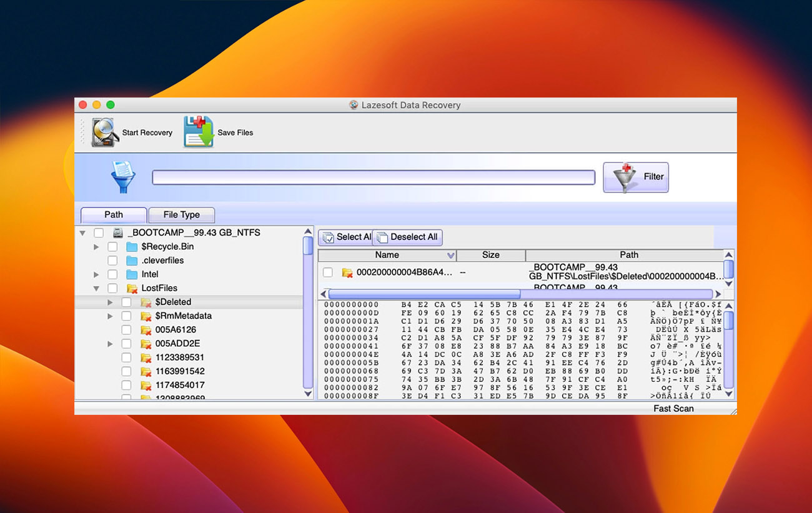
Task: Click the 000200000004B86A4 file icon
Action: click(347, 272)
